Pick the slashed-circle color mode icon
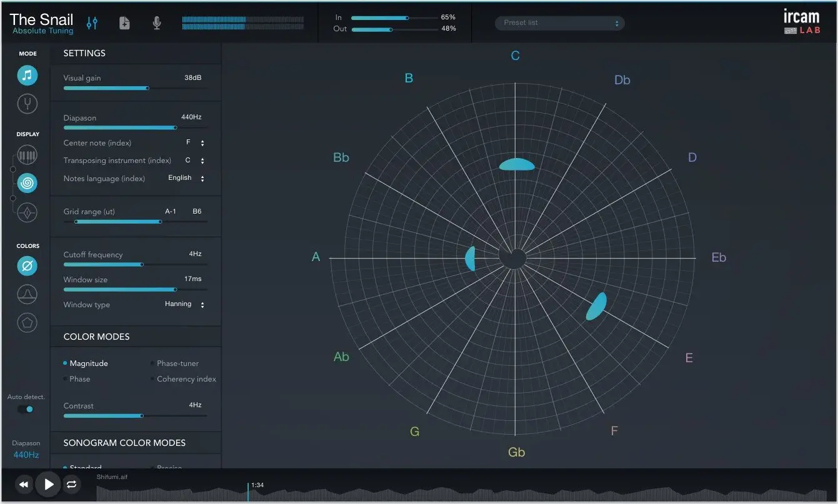Image resolution: width=838 pixels, height=504 pixels. tap(27, 267)
